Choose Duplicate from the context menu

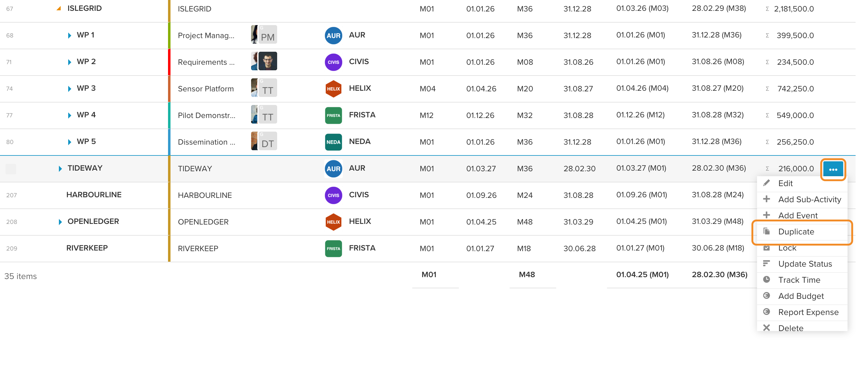pyautogui.click(x=802, y=232)
